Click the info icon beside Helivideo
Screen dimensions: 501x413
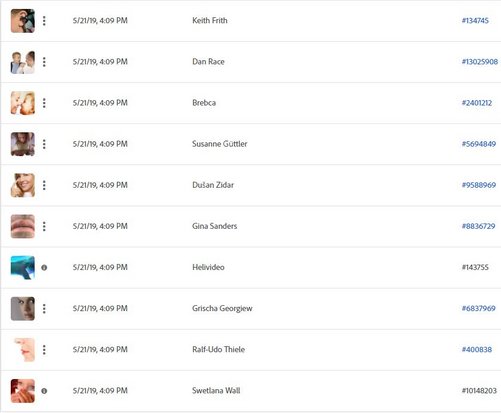tap(44, 267)
